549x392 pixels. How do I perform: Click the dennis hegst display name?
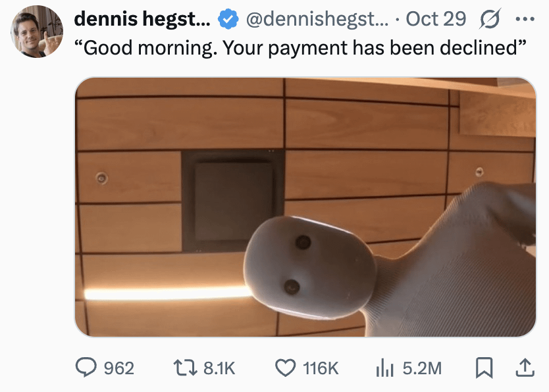point(142,19)
